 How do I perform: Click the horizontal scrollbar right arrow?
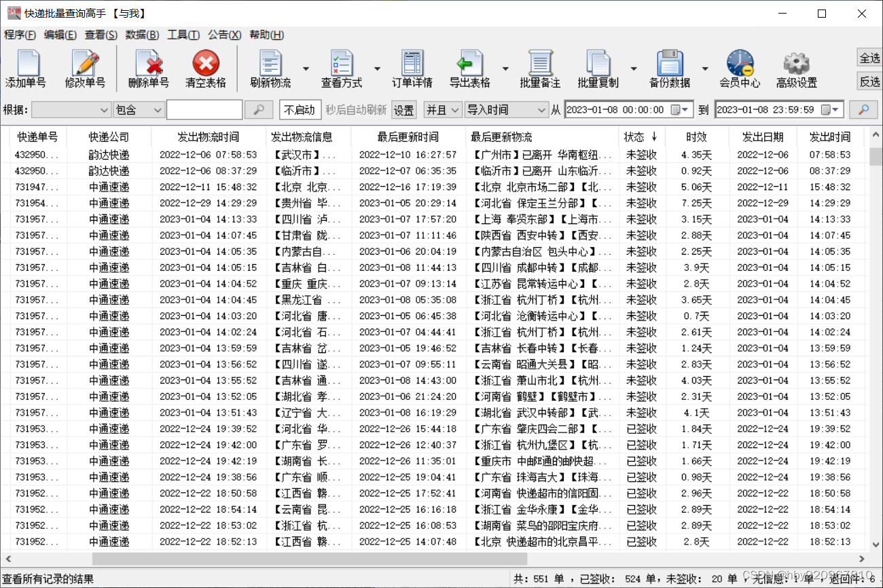[862, 558]
